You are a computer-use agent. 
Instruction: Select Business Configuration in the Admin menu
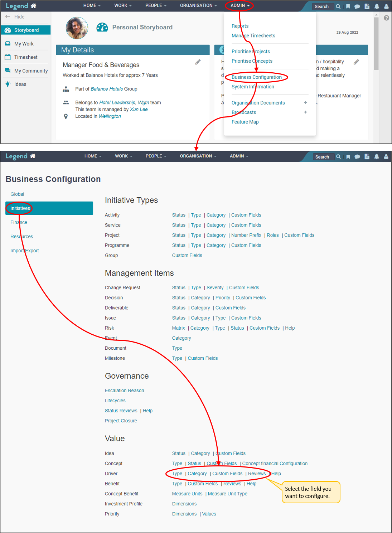[256, 77]
